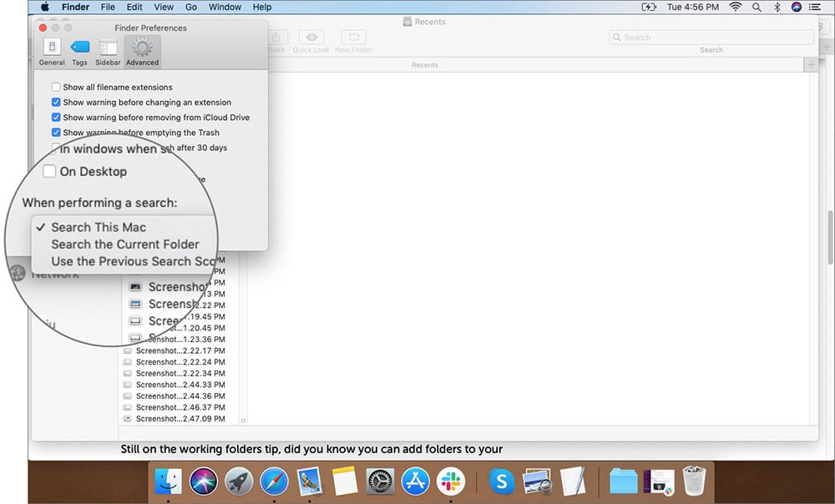835x504 pixels.
Task: Select the Tags pane in Finder Preferences
Action: pos(79,48)
